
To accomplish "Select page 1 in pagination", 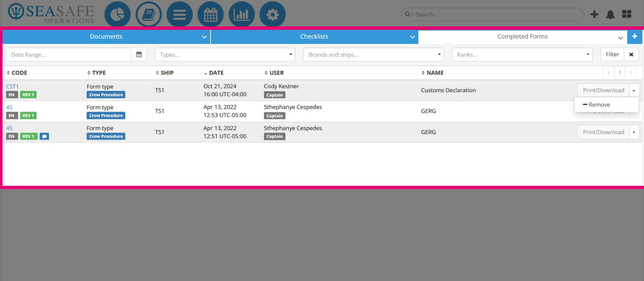I will 620,73.
